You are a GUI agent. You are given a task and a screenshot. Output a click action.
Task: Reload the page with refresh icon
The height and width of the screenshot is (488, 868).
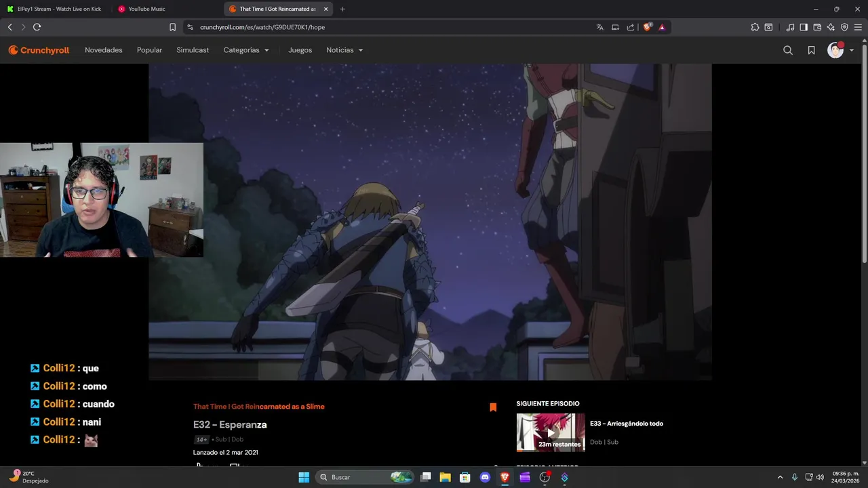tap(37, 27)
